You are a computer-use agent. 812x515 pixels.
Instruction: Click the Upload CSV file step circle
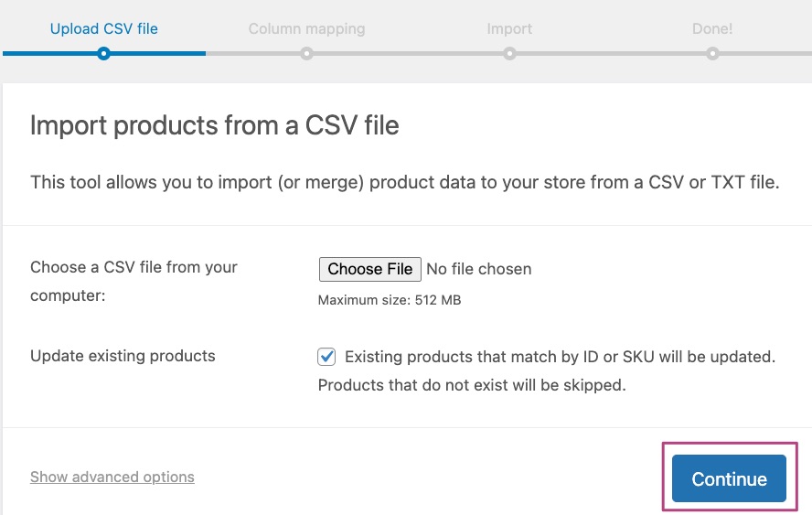tap(104, 54)
